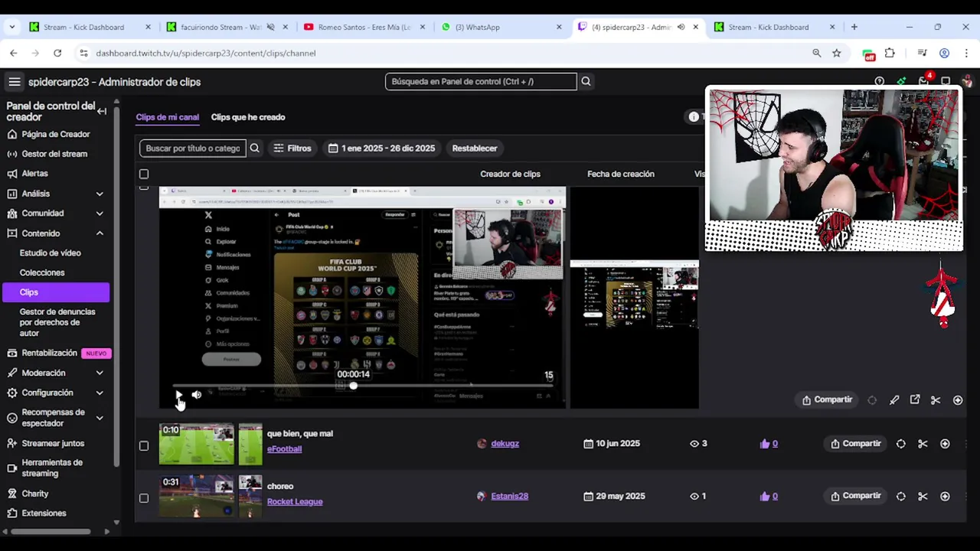Open the help question-mark icon
This screenshot has height=551, width=980.
pos(880,81)
